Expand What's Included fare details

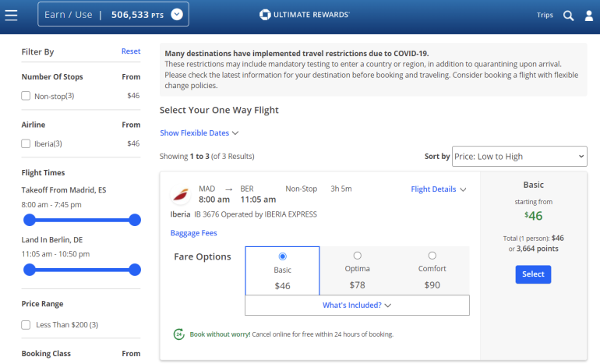357,306
